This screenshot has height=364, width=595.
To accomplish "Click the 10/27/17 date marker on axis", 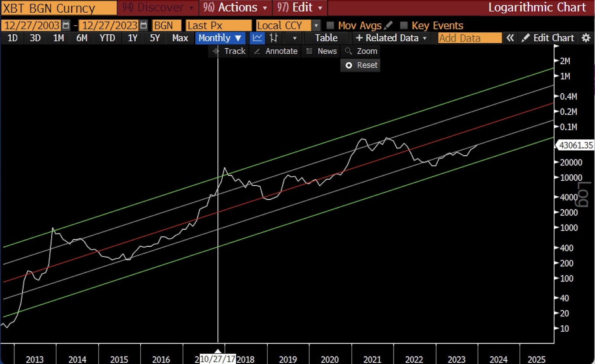I will (x=218, y=359).
